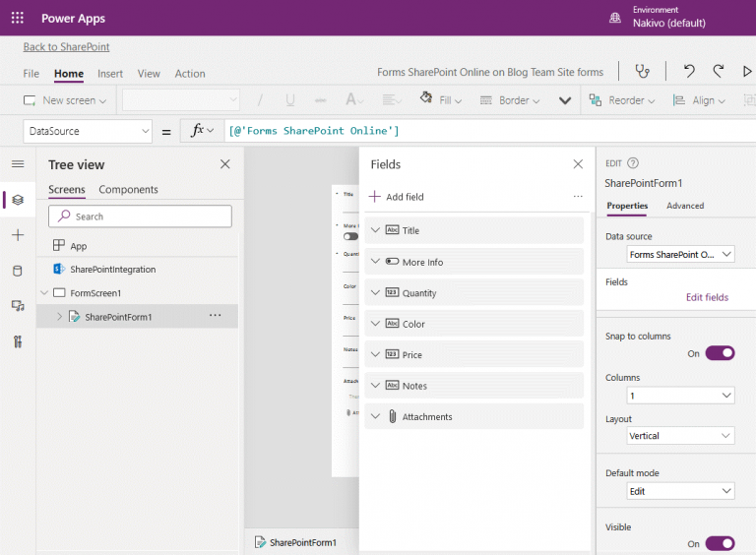Expand the Price field card

[375, 354]
